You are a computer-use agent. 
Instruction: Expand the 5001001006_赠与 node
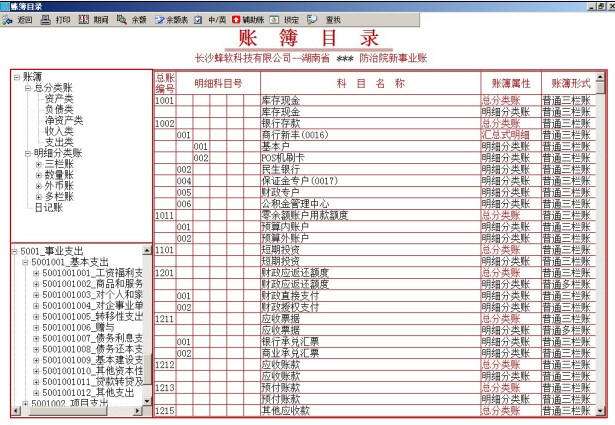point(36,327)
